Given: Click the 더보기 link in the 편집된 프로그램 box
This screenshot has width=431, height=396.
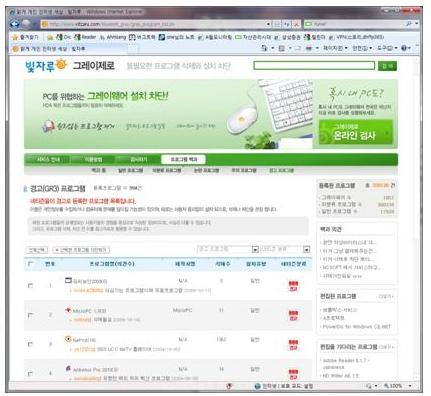Looking at the screenshot, I should pos(386,296).
